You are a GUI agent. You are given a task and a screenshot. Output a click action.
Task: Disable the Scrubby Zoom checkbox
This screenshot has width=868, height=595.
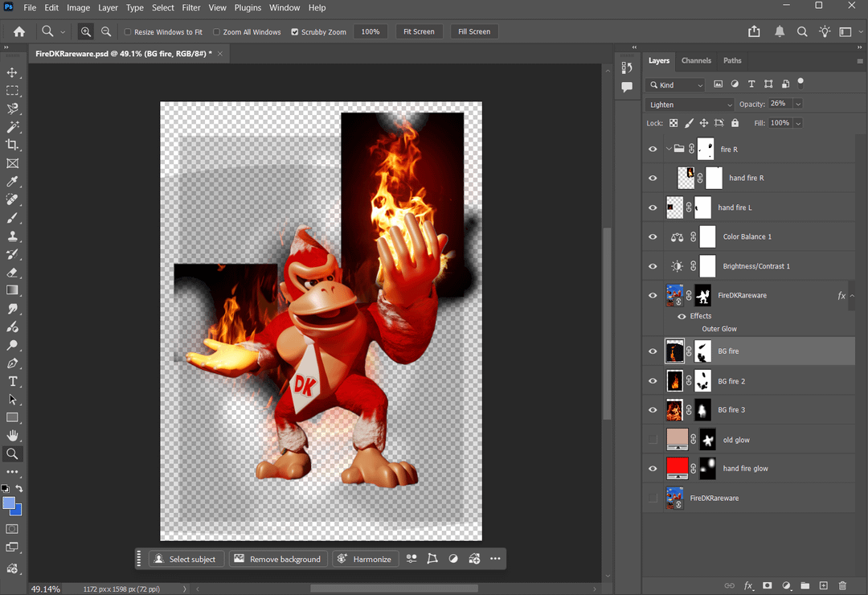click(295, 32)
